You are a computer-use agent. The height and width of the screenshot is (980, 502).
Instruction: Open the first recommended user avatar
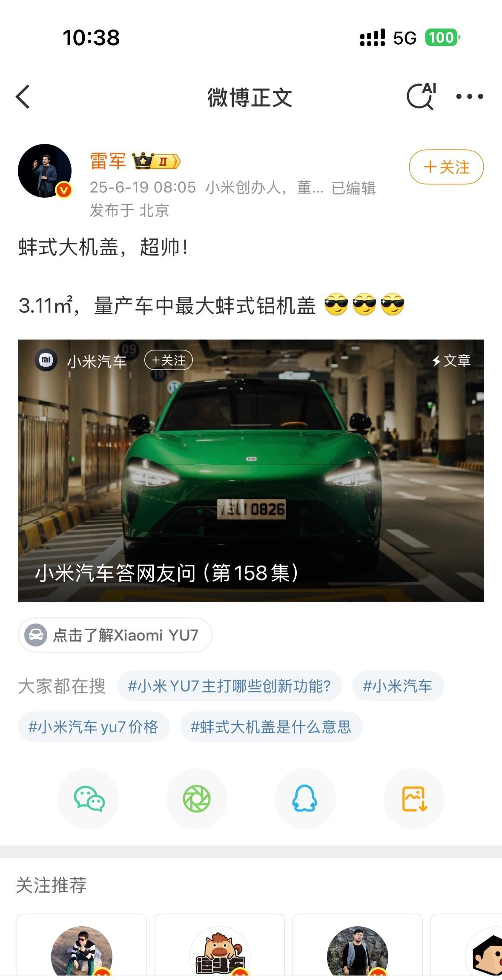(x=82, y=953)
